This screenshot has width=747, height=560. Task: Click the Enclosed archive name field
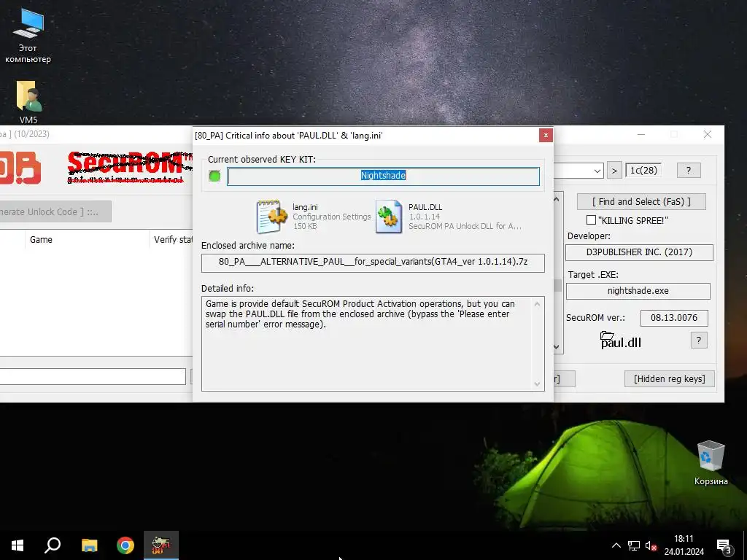pyautogui.click(x=373, y=262)
